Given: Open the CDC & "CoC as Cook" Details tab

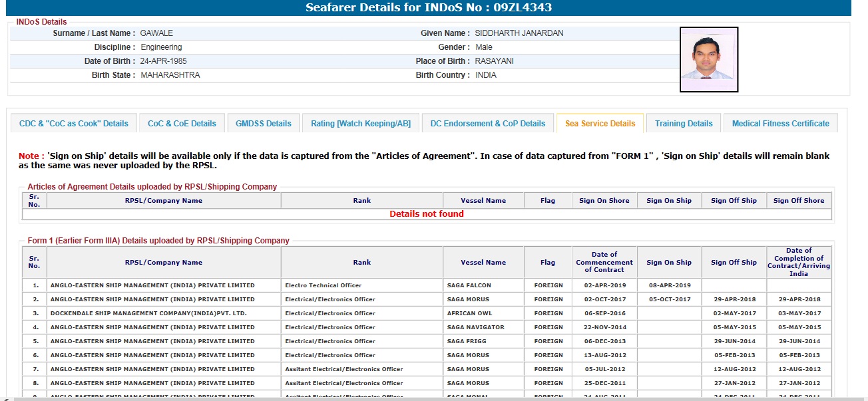Looking at the screenshot, I should (x=74, y=124).
